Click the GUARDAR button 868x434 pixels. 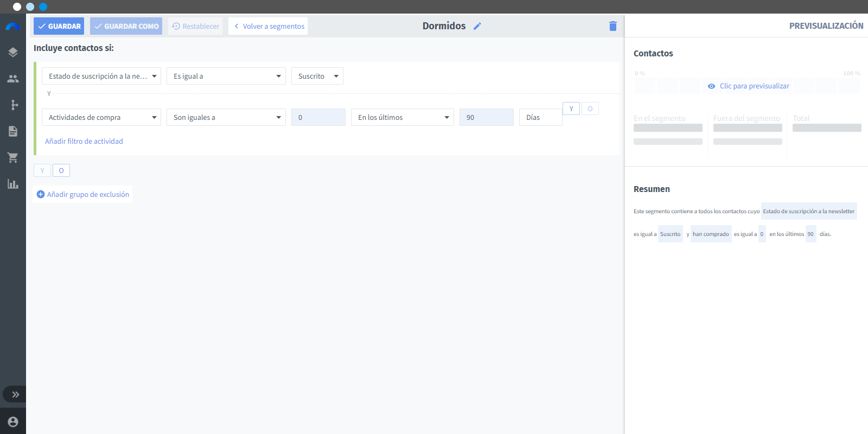[59, 26]
